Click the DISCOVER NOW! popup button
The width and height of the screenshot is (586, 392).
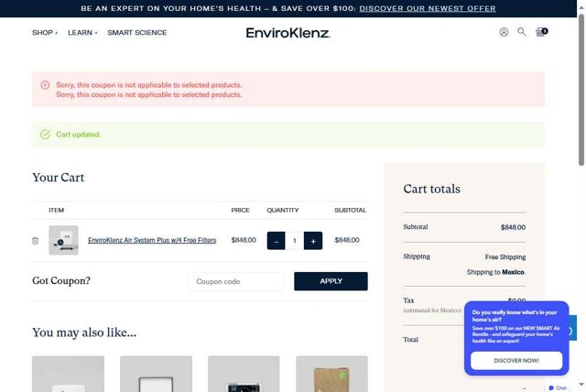[x=516, y=361]
